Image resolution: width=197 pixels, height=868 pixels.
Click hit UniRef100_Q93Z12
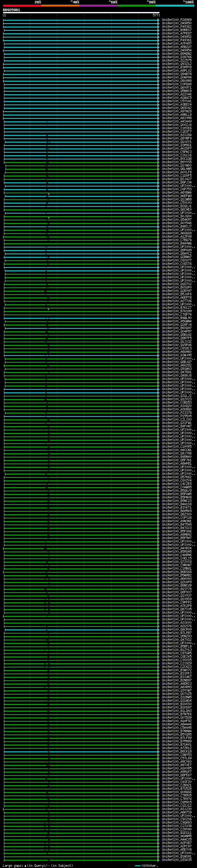pos(177,64)
